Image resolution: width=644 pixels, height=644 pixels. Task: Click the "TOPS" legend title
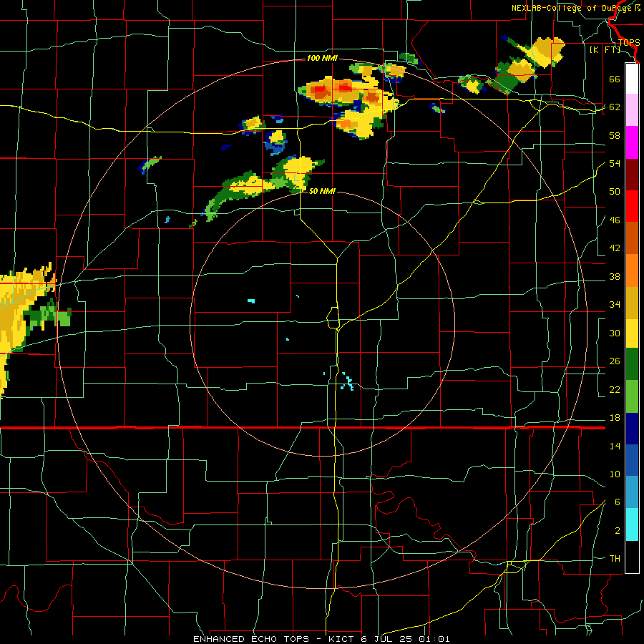[x=629, y=43]
